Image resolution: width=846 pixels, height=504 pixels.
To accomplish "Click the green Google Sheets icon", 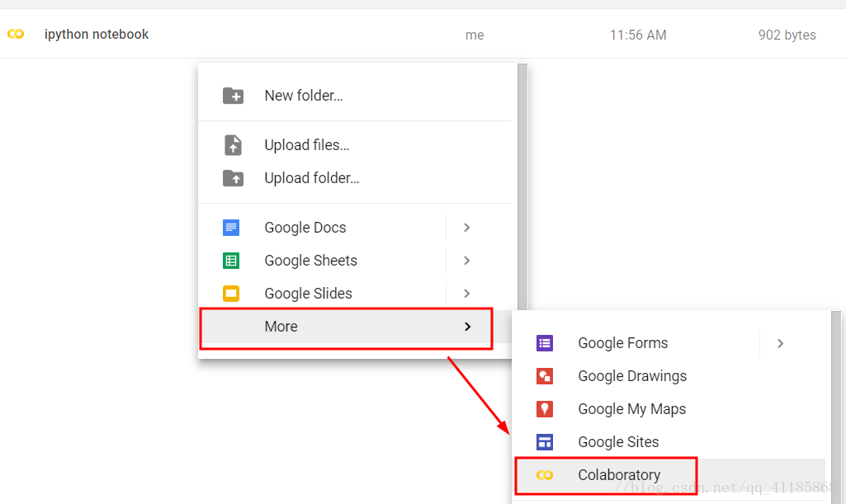I will tap(231, 261).
